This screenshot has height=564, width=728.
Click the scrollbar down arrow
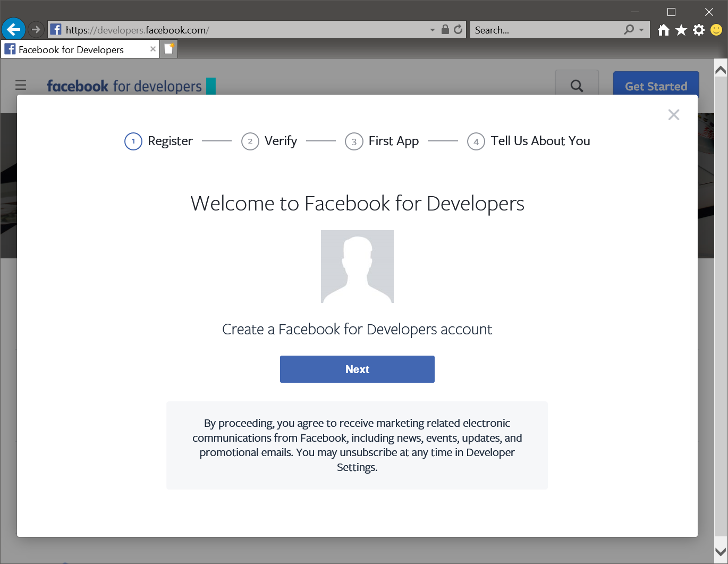click(721, 552)
